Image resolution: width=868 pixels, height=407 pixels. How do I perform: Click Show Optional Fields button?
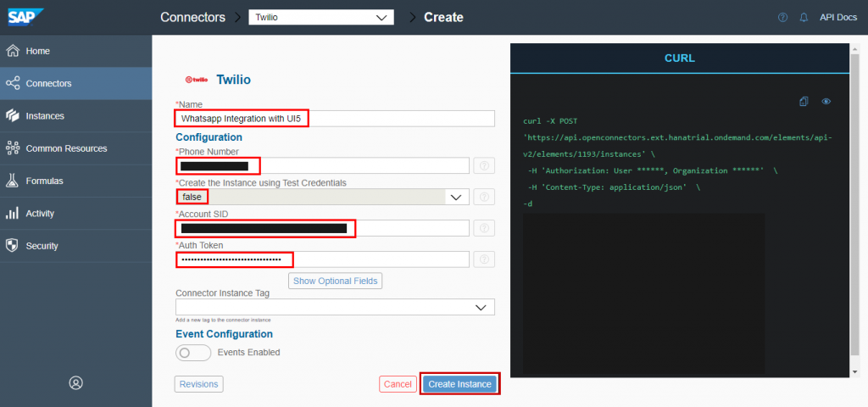336,281
